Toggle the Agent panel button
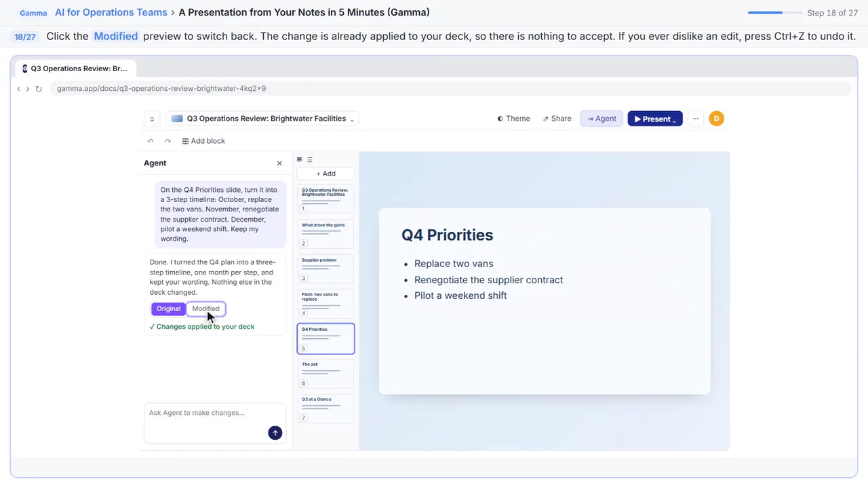Viewport: 868px width, 488px height. 601,119
